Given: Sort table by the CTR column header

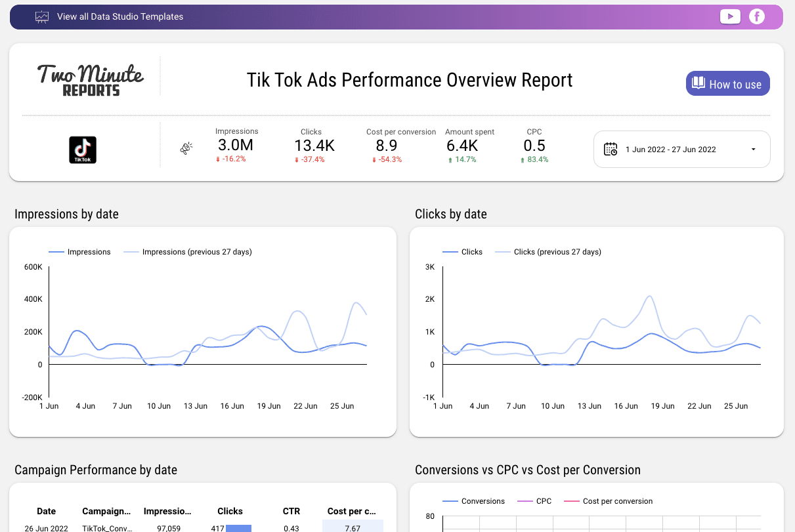Looking at the screenshot, I should pos(291,511).
